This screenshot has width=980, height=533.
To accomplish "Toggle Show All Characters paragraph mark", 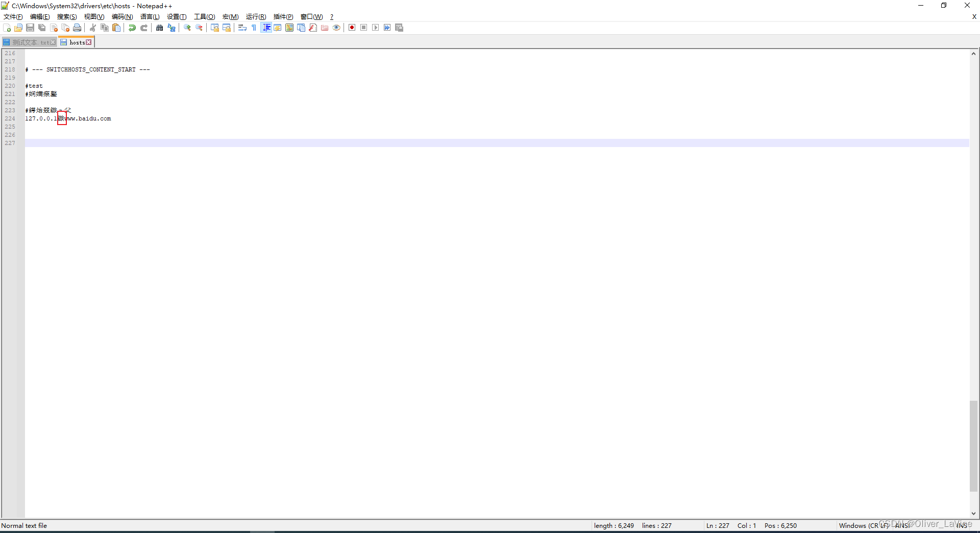I will [x=254, y=28].
